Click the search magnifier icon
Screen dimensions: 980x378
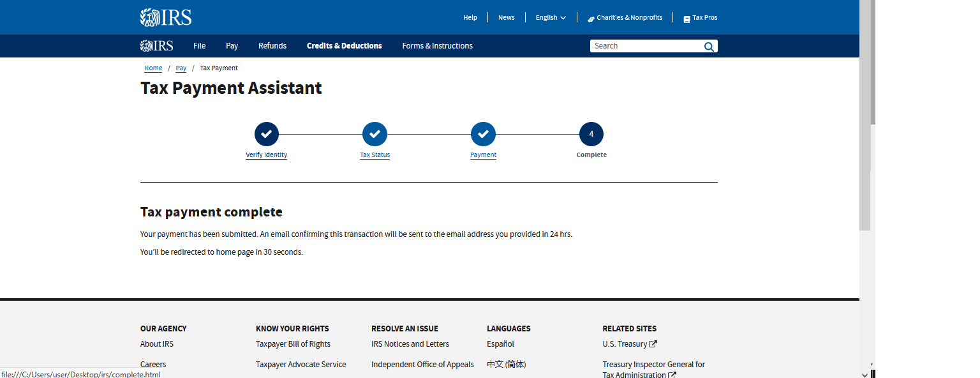point(709,46)
